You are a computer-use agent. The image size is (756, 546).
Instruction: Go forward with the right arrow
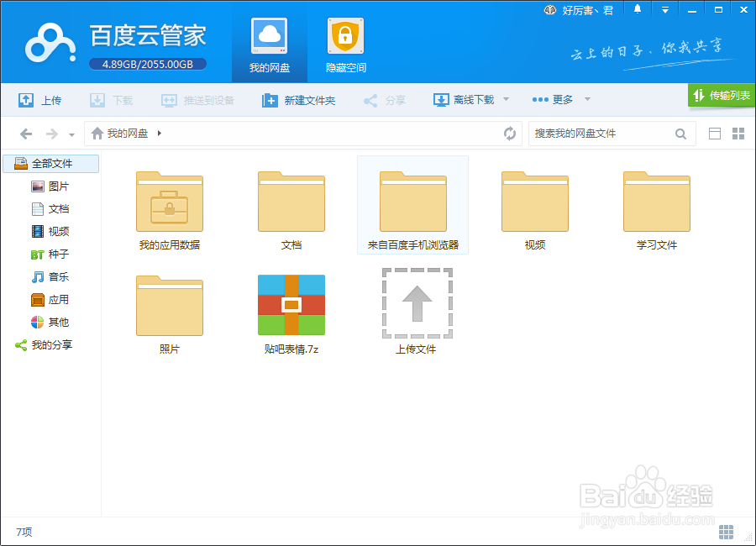pyautogui.click(x=51, y=134)
